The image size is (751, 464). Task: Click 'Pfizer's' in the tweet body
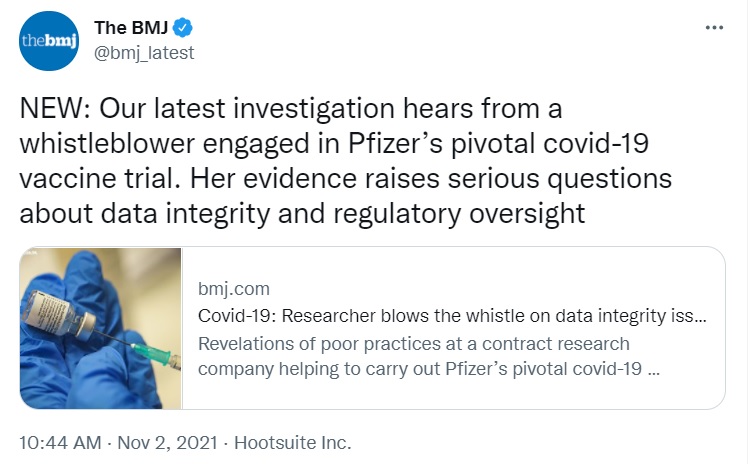[395, 144]
